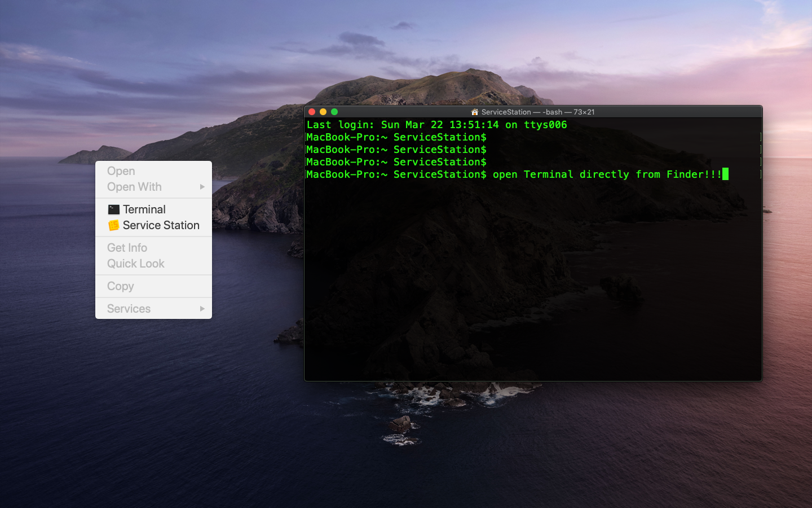Image resolution: width=812 pixels, height=508 pixels.
Task: Choose Open from the context menu
Action: pyautogui.click(x=121, y=171)
